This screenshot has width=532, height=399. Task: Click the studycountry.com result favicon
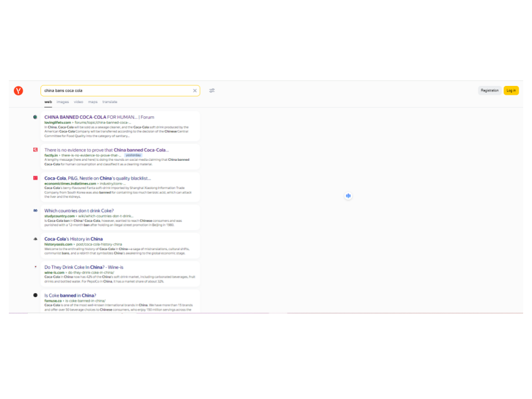point(35,211)
